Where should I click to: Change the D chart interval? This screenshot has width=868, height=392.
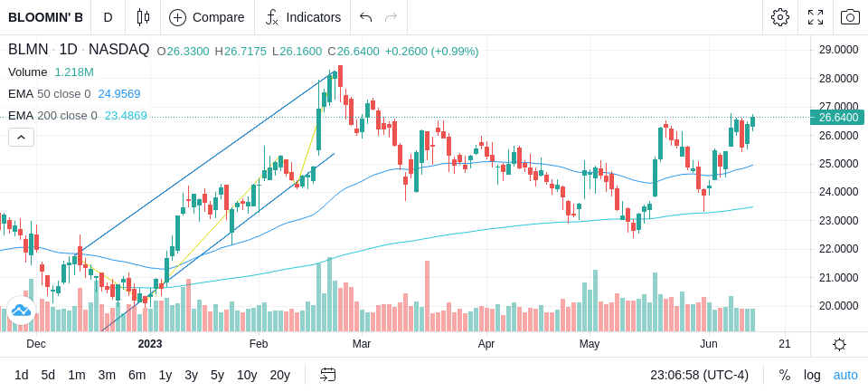coord(108,17)
